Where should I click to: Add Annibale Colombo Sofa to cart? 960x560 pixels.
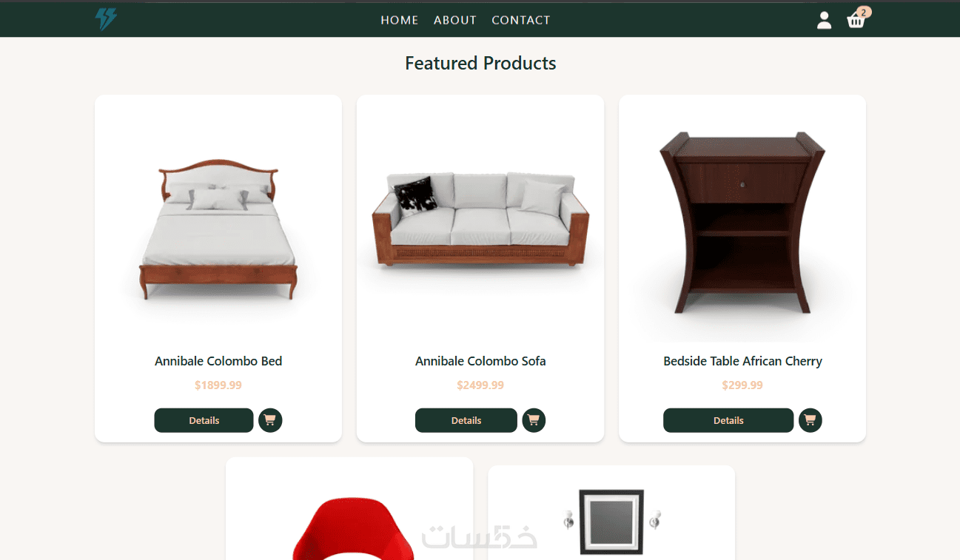(x=534, y=420)
